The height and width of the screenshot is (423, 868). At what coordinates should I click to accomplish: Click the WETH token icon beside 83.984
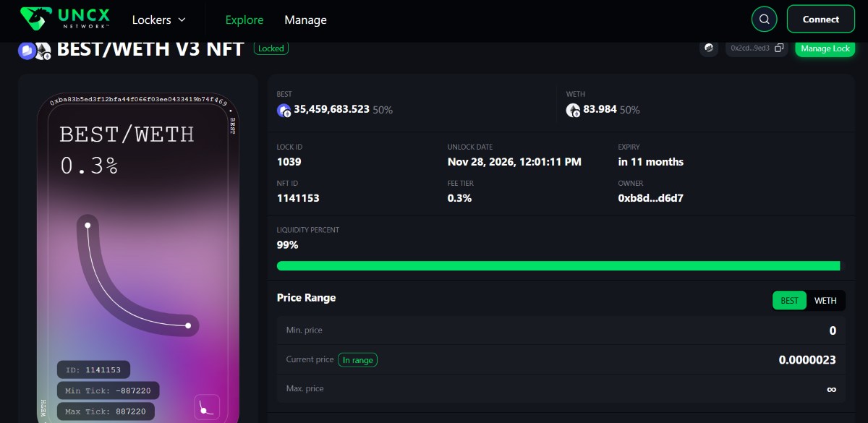573,110
